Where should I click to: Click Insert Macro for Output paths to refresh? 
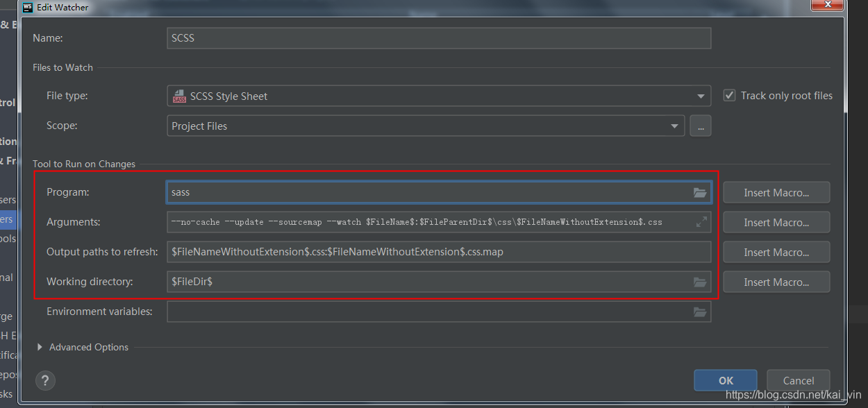coord(776,252)
